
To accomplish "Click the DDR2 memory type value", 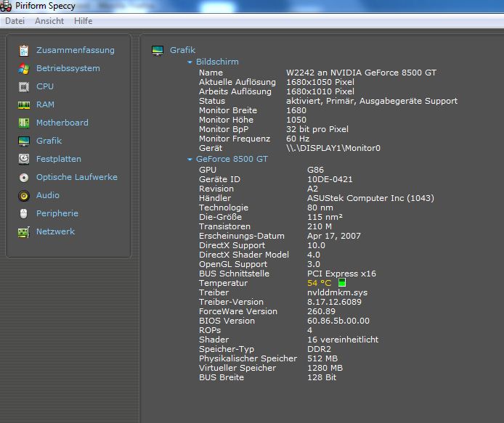I will [x=320, y=349].
